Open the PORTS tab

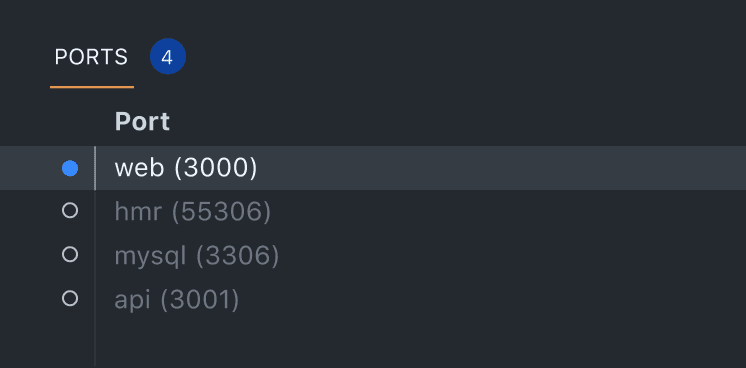click(x=91, y=57)
